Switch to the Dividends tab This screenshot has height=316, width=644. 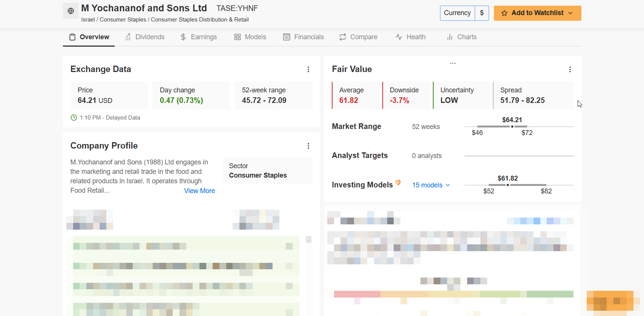coord(145,37)
